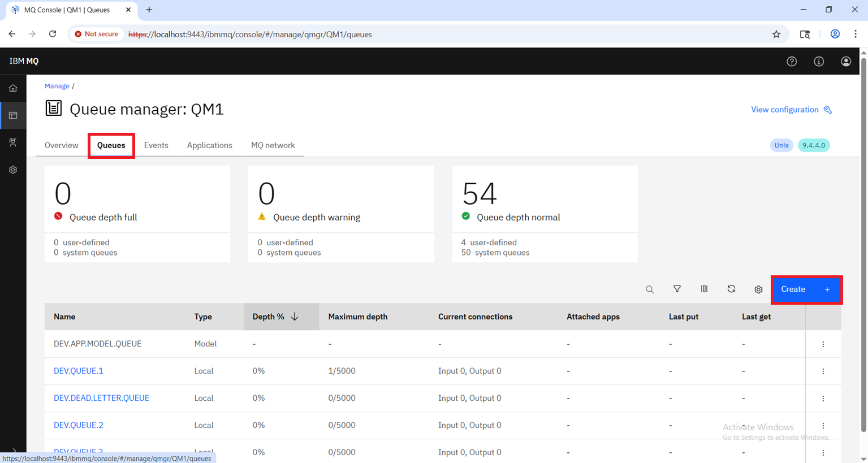The height and width of the screenshot is (463, 868).
Task: Click the Attached apps column header
Action: pyautogui.click(x=593, y=317)
